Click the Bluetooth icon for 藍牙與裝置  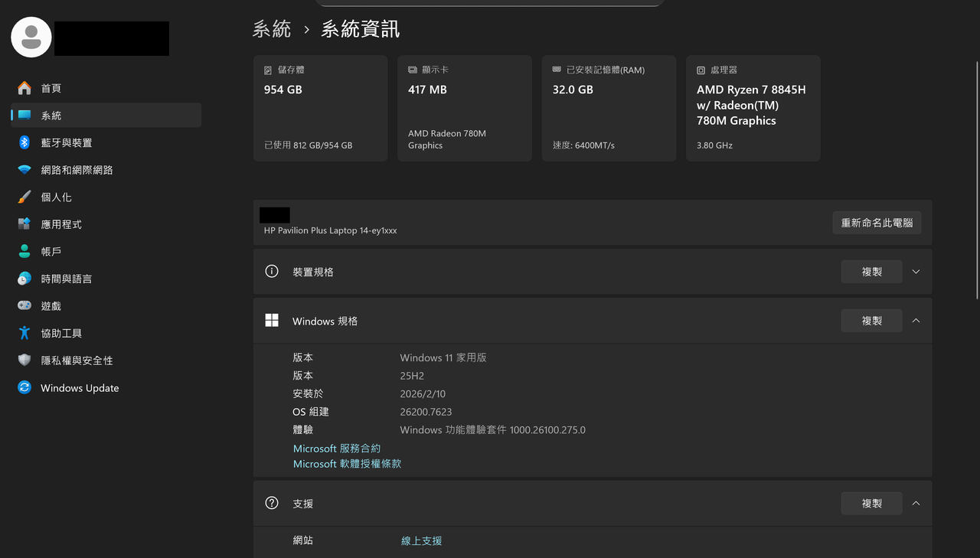[24, 142]
